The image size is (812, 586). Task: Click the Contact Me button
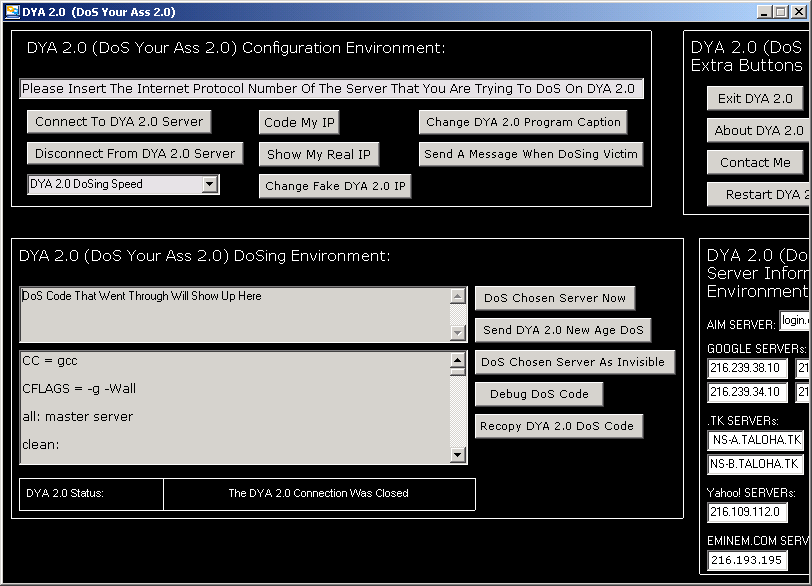tap(755, 162)
